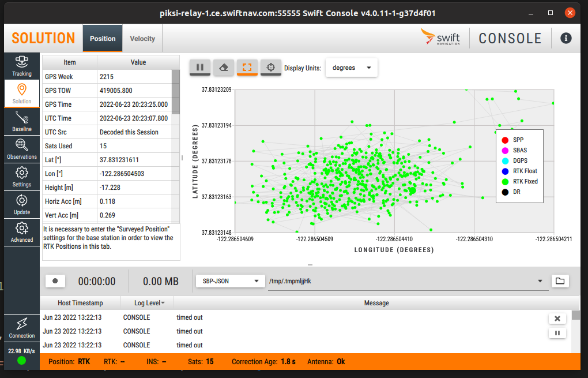
Task: Open the Observations sidebar panel
Action: point(22,149)
